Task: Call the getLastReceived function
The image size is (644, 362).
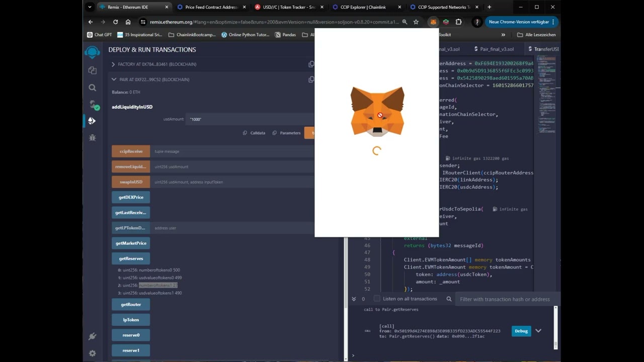Action: [x=131, y=213]
